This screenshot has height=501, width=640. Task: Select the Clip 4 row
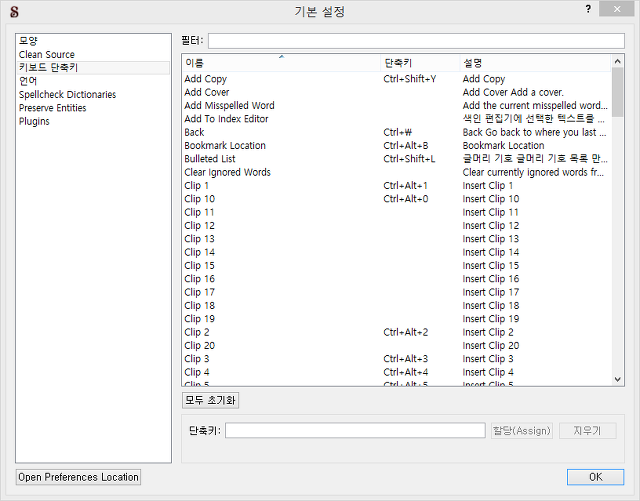point(396,372)
